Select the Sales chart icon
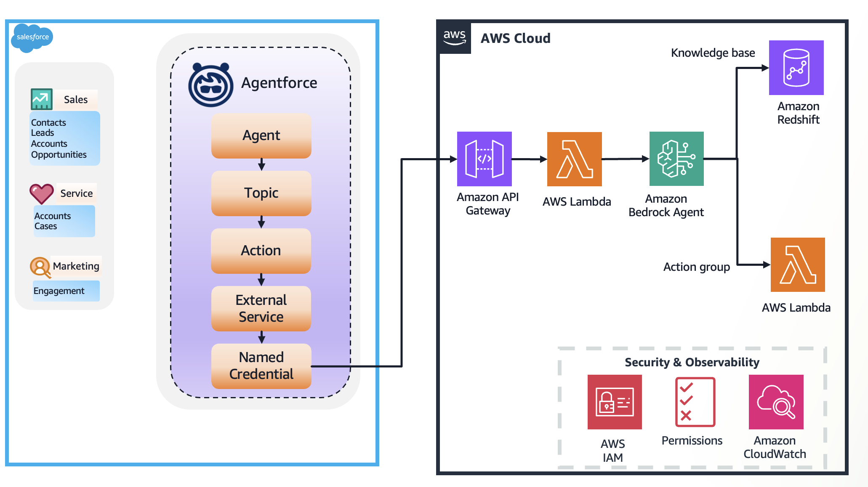 41,99
